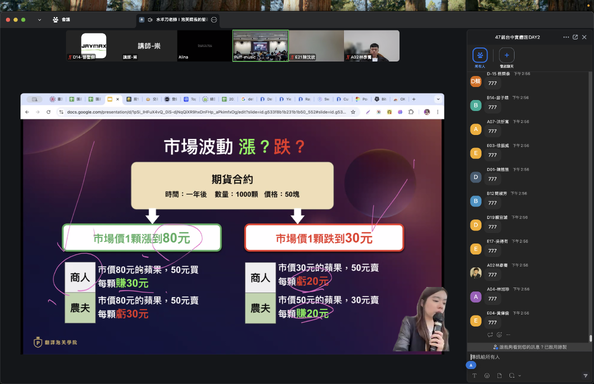Click the who-can-see-messages notice
Screen dimensions: 594x384
529,347
